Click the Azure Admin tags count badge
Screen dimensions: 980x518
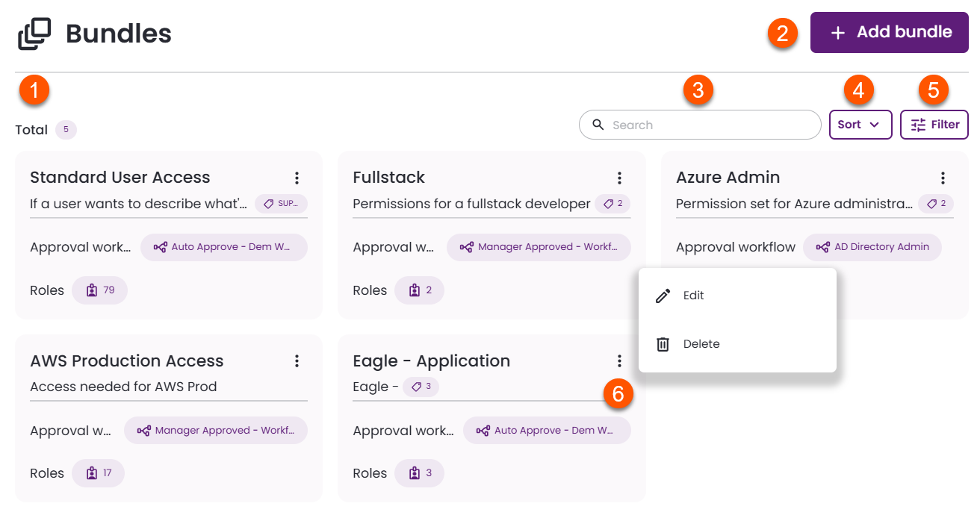point(936,204)
